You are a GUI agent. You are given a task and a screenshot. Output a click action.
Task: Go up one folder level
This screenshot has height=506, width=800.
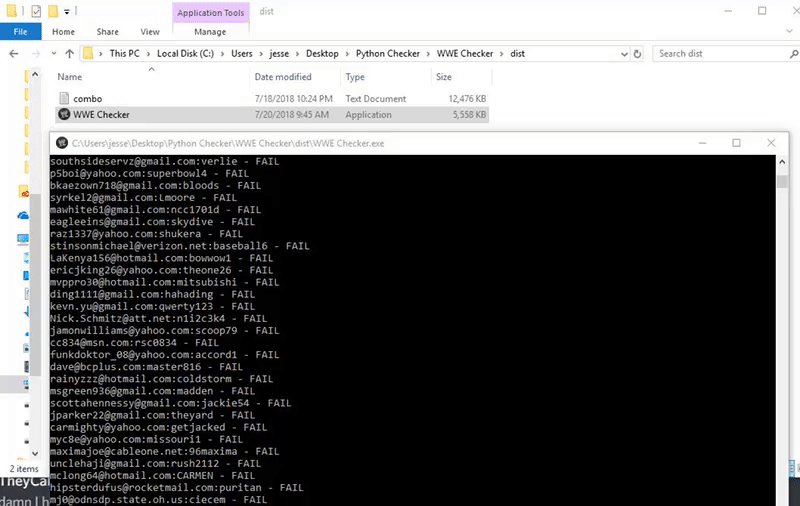69,54
